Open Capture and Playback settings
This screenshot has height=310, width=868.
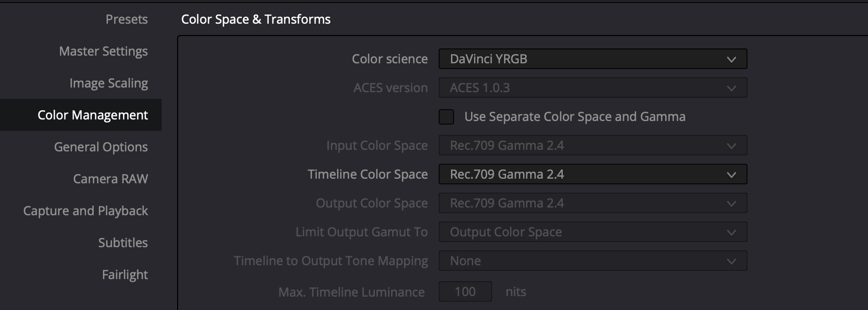click(85, 211)
